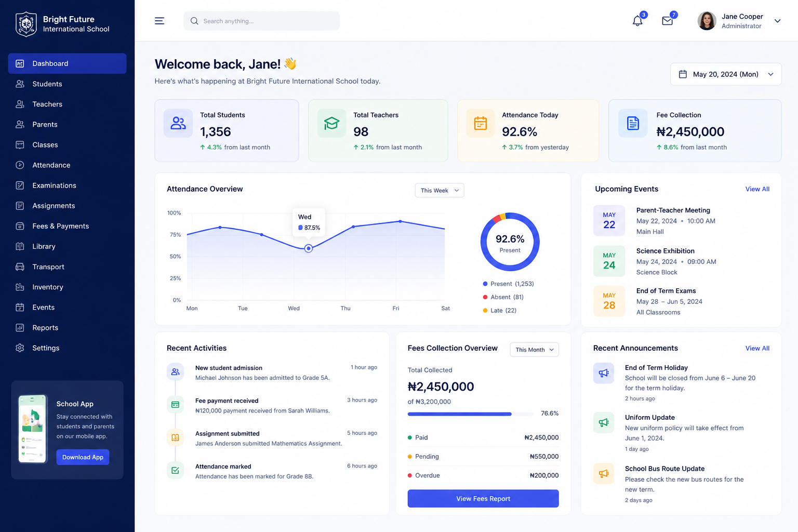The width and height of the screenshot is (798, 532).
Task: Click View All for Upcoming Events
Action: tap(757, 189)
